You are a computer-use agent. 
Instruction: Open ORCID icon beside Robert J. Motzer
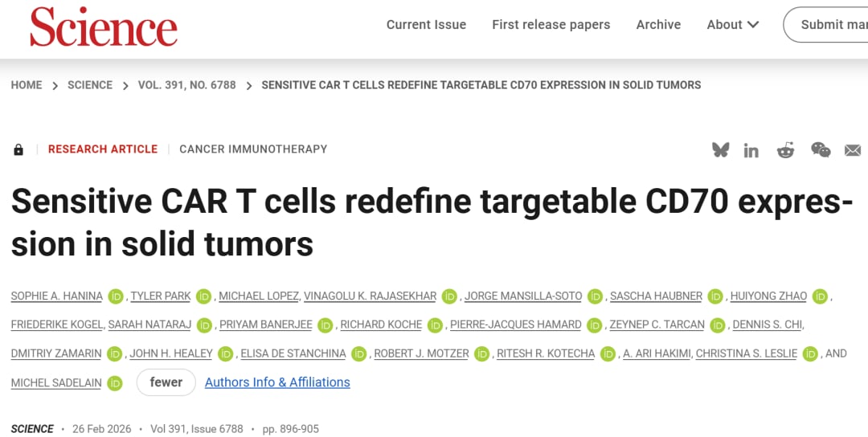(481, 354)
